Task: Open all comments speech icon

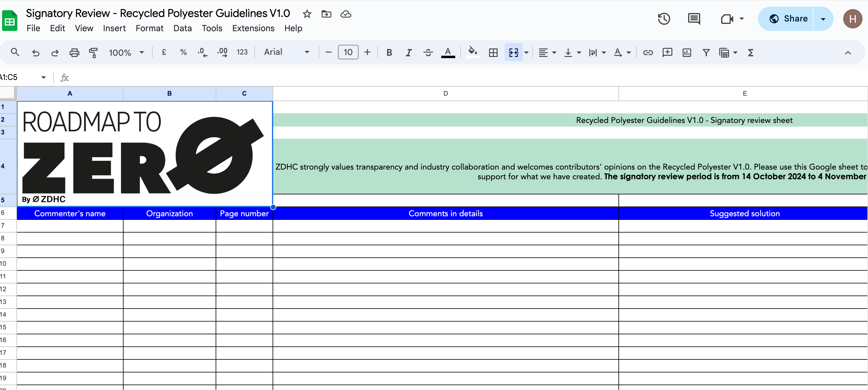Action: click(x=694, y=18)
